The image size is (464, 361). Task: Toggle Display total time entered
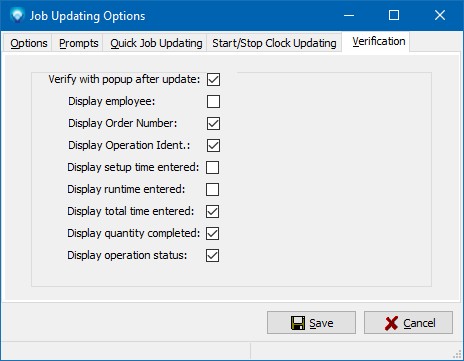(212, 211)
